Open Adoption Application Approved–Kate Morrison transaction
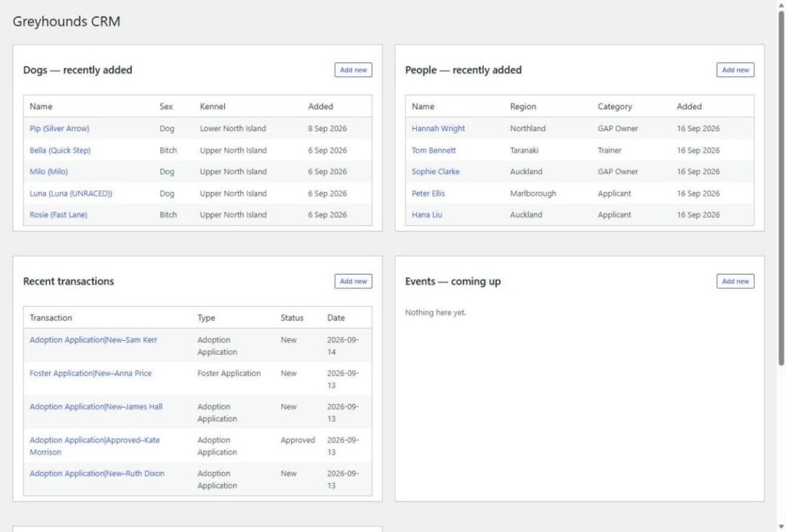This screenshot has width=786, height=532. [x=94, y=446]
